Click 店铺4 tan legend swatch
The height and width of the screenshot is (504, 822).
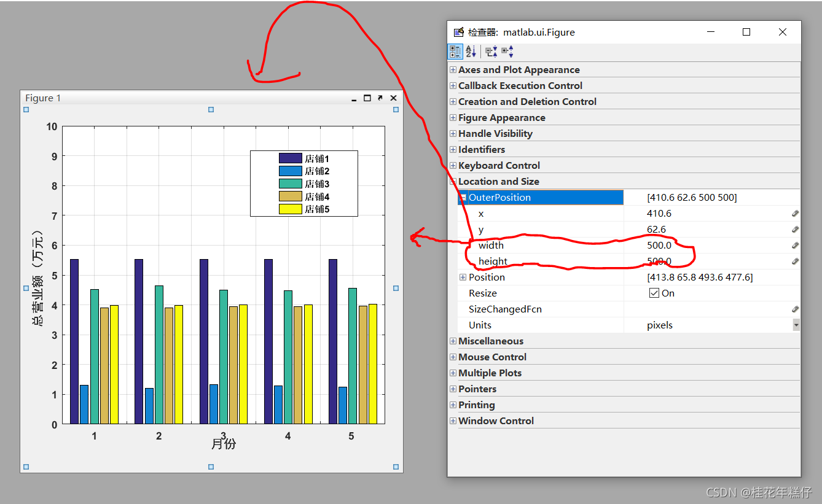[290, 196]
